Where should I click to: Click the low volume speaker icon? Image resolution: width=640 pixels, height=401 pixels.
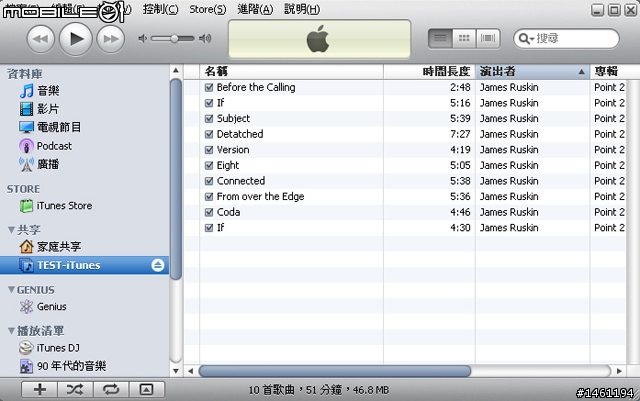pyautogui.click(x=142, y=38)
